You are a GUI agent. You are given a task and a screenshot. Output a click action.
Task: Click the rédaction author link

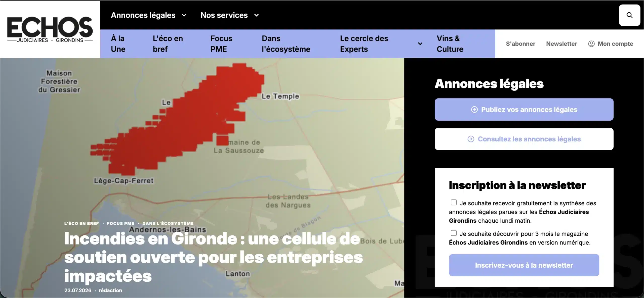110,290
